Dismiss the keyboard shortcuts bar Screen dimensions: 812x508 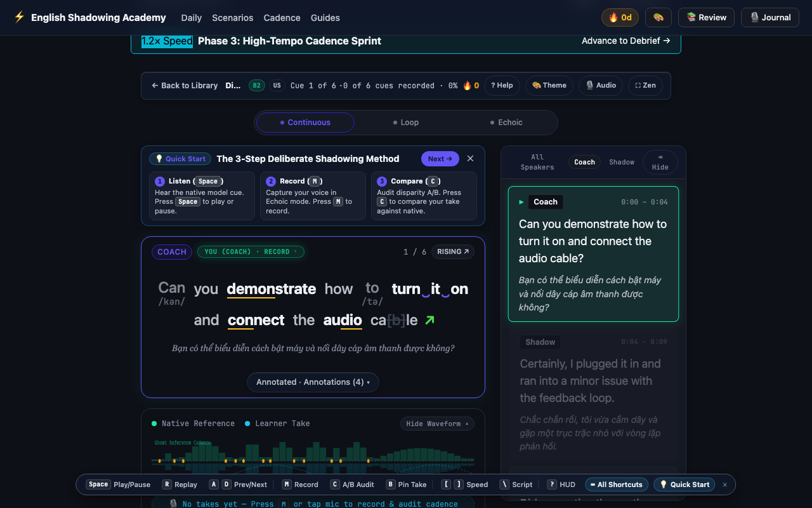click(x=725, y=485)
